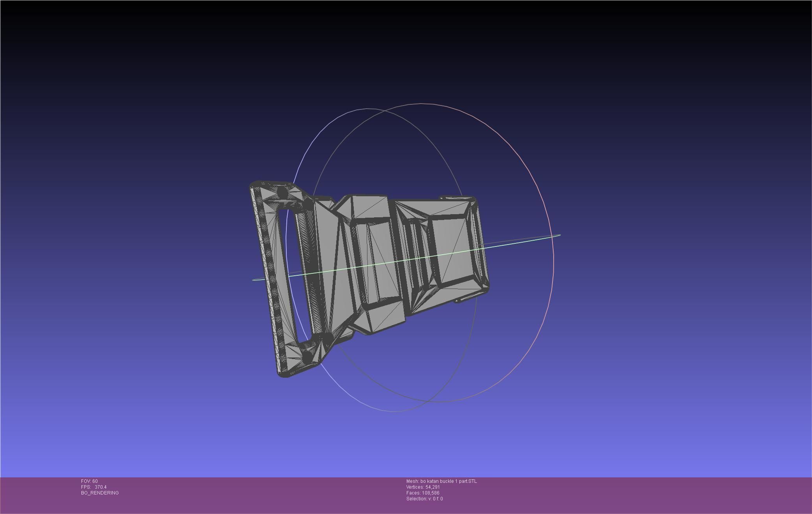Click the FOV: 60 readout
The width and height of the screenshot is (812, 514).
point(89,481)
